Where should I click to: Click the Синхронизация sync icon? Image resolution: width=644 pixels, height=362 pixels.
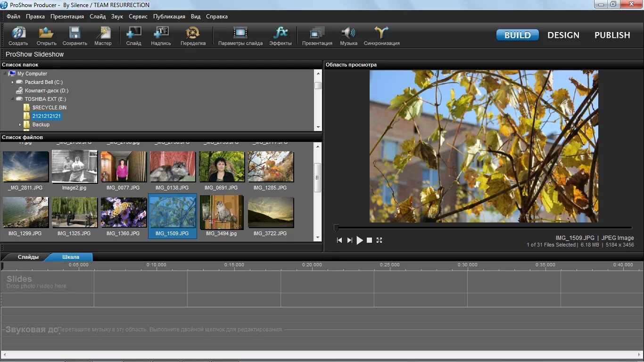(x=381, y=36)
